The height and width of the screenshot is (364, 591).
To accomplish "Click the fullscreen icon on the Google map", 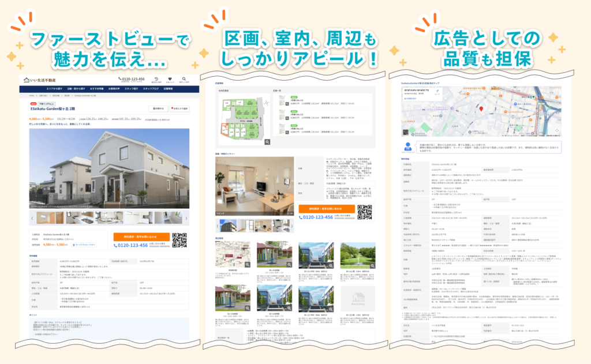I will (556, 130).
